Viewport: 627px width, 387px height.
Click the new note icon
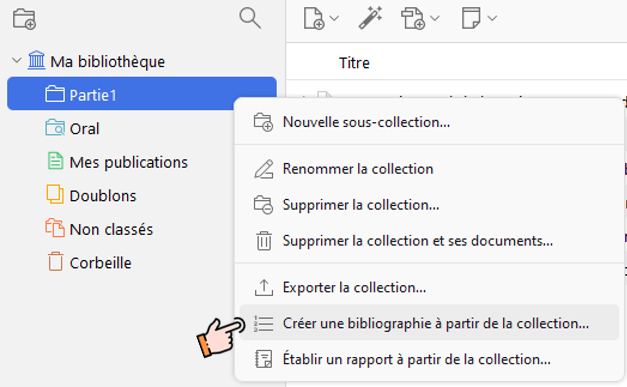pos(471,18)
